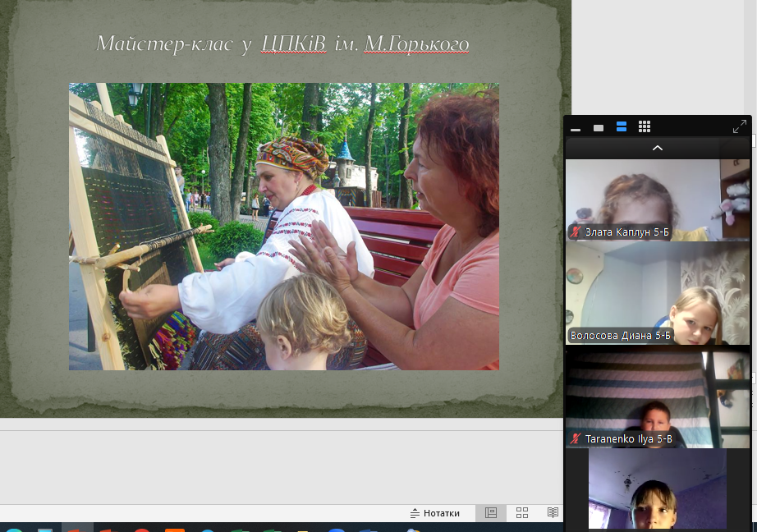Select the blue thumbnail strip view in Zoom
The width and height of the screenshot is (757, 532).
pyautogui.click(x=622, y=127)
